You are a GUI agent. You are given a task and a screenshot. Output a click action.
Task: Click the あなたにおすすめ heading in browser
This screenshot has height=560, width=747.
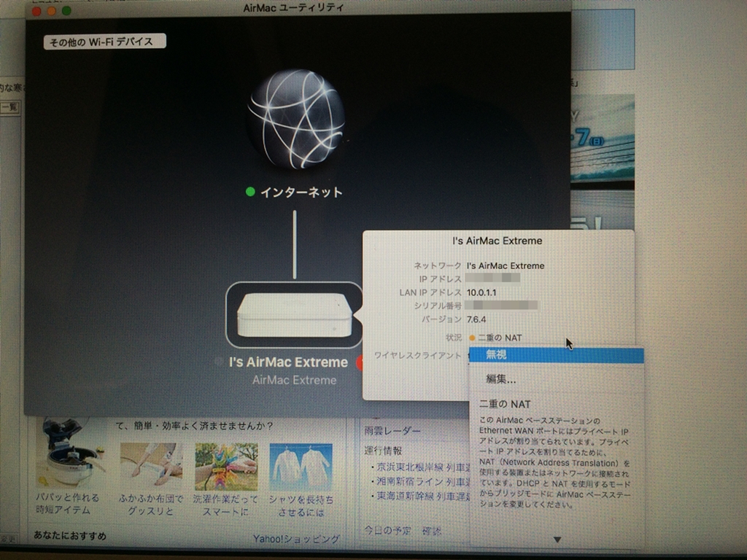pyautogui.click(x=70, y=535)
